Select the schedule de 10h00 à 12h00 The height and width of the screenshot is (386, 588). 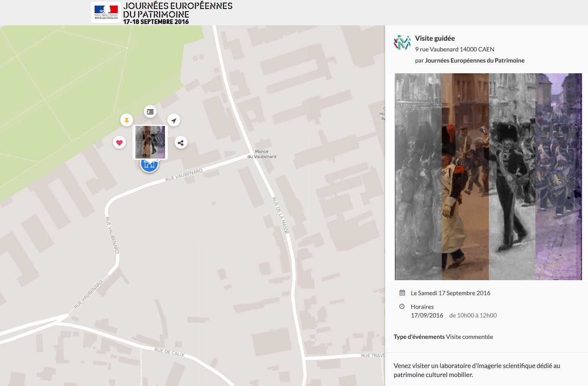(473, 315)
